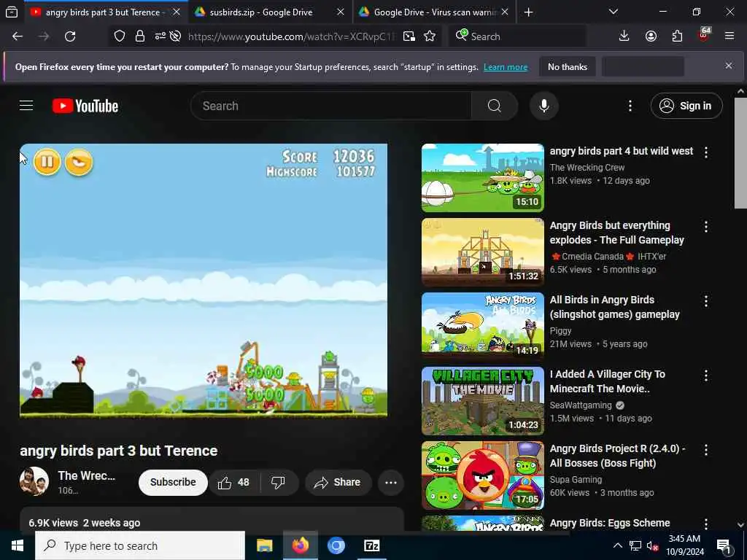This screenshot has width=747, height=560.
Task: Open more actions ellipsis below video
Action: pos(391,483)
